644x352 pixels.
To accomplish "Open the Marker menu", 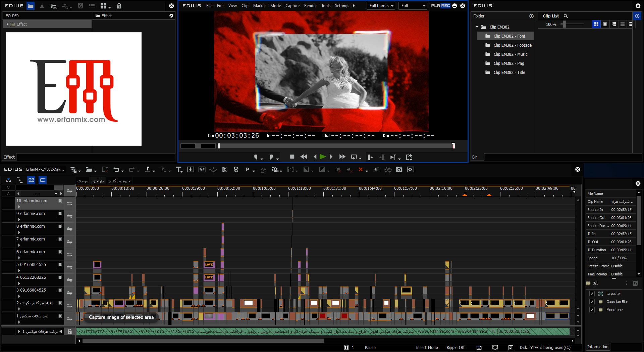I will click(x=259, y=6).
